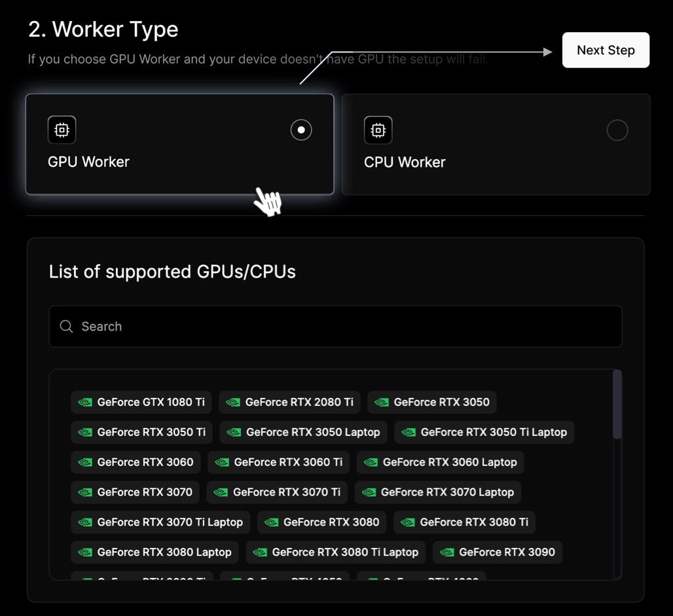673x616 pixels.
Task: Click Nvidia logo beside RTX 3070
Action: tap(85, 492)
